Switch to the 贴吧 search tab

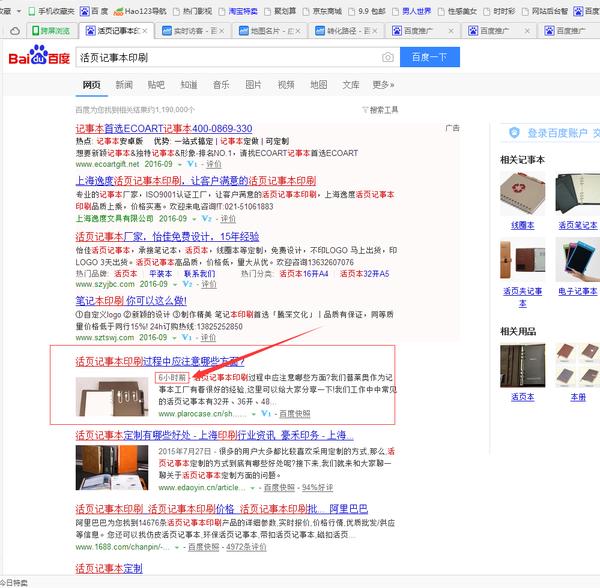click(156, 85)
